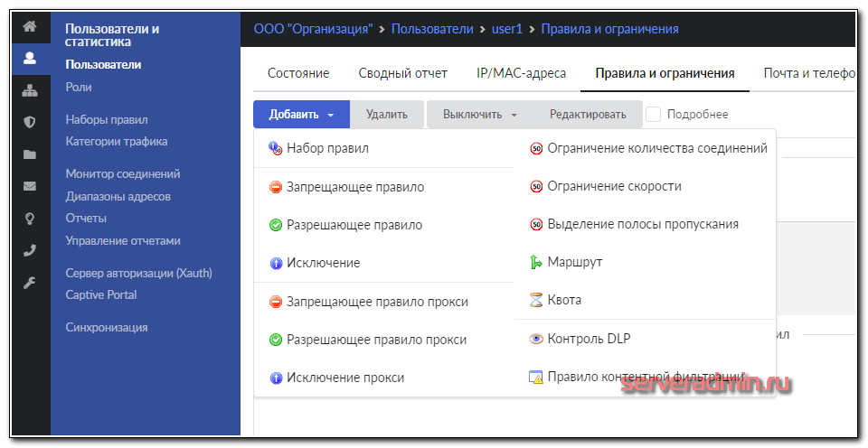Click the Редактировать button
This screenshot has width=868, height=448.
pyautogui.click(x=588, y=115)
